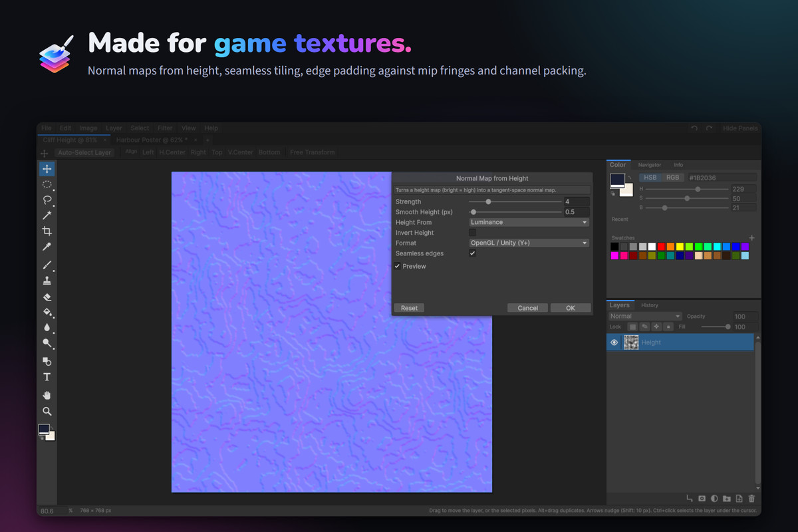Select the Zoom tool
798x532 pixels.
pos(47,411)
